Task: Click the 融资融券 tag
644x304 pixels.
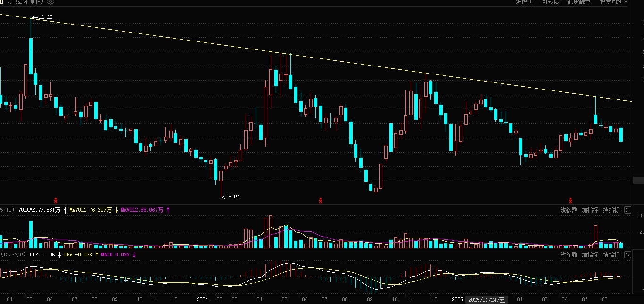Action: [579, 2]
